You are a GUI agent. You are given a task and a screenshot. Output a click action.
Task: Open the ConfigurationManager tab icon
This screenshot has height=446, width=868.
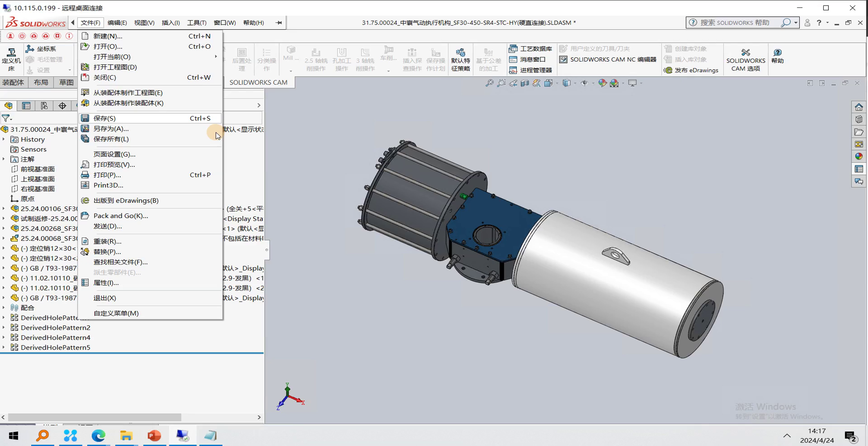[44, 106]
